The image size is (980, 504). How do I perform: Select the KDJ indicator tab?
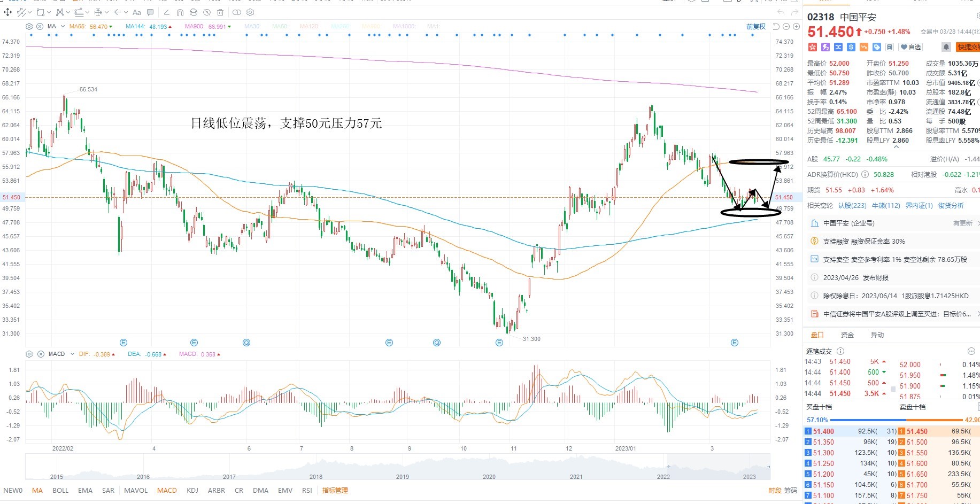pyautogui.click(x=192, y=490)
